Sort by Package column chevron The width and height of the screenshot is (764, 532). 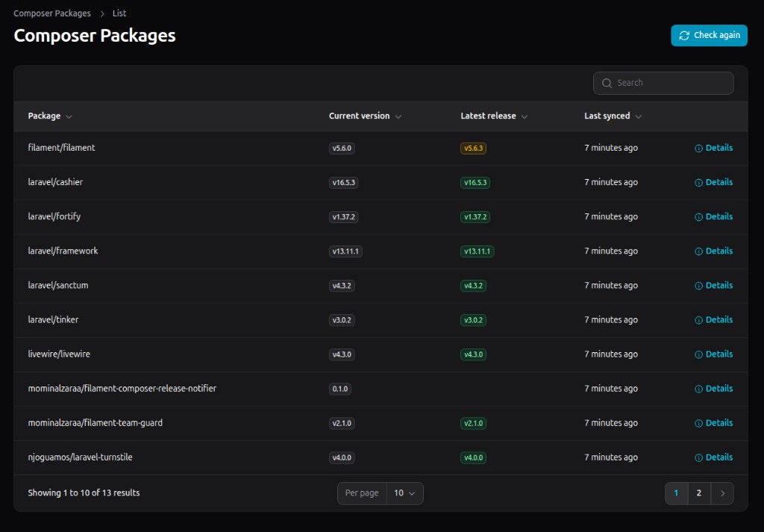(69, 116)
